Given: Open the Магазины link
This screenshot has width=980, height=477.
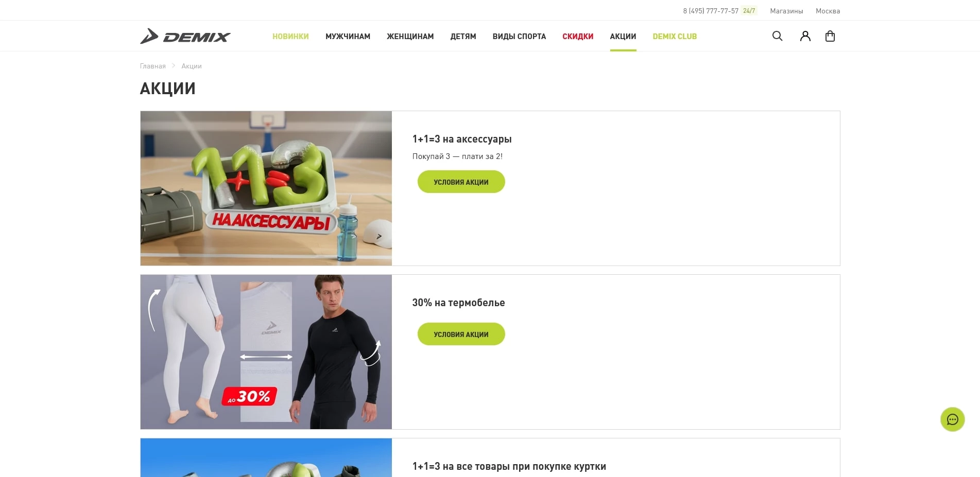Looking at the screenshot, I should pos(786,11).
